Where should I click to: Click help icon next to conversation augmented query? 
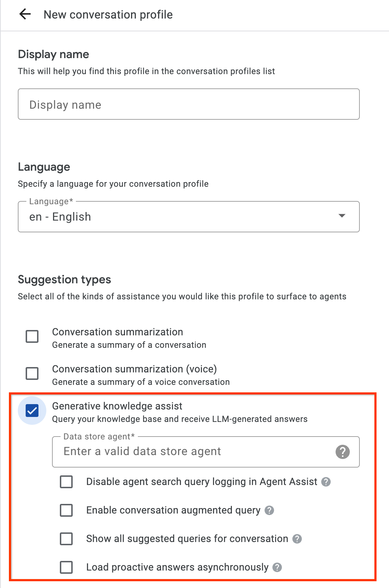pyautogui.click(x=269, y=510)
